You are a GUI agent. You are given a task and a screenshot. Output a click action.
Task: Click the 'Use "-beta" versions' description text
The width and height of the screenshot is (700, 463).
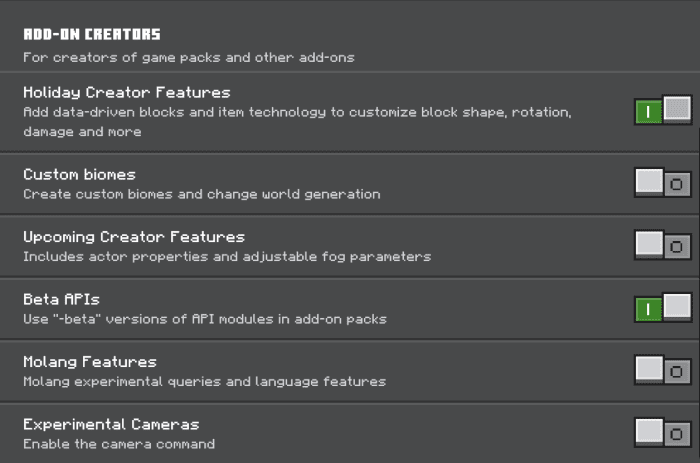tap(205, 319)
